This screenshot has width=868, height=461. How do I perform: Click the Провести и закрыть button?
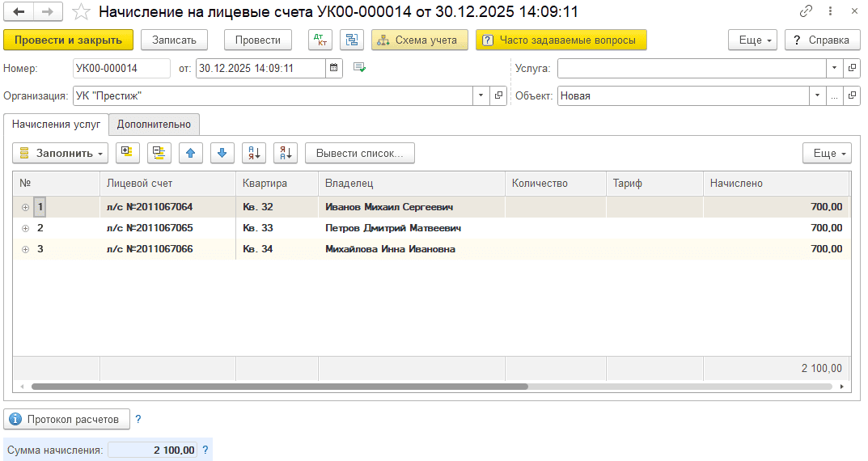68,40
